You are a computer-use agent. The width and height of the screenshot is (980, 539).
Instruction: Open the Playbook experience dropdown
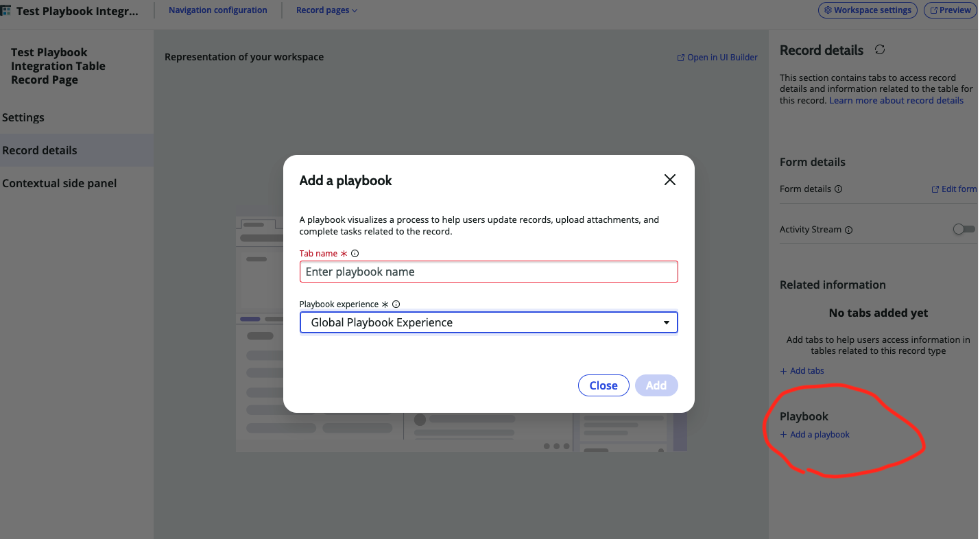tap(666, 322)
